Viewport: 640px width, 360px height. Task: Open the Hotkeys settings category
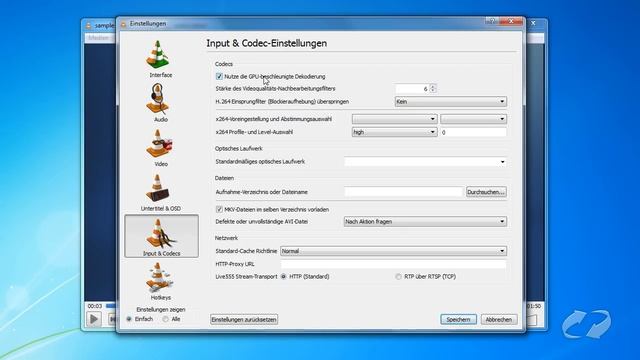(160, 281)
